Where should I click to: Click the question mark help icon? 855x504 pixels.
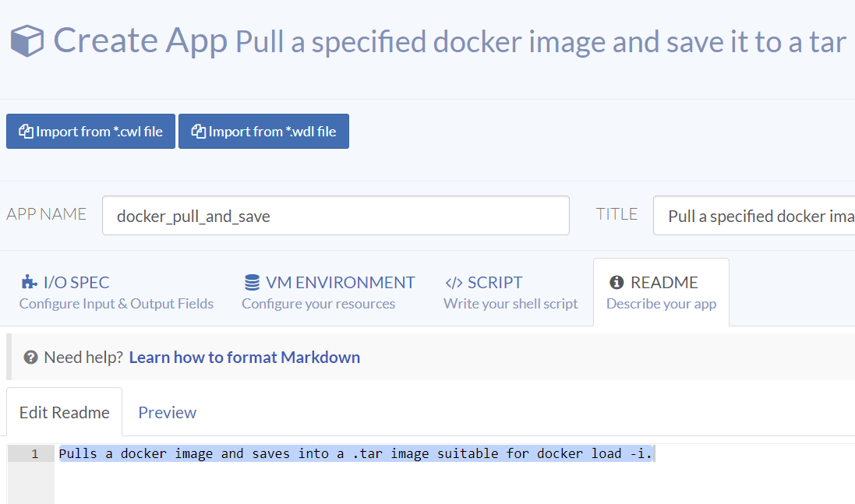[x=31, y=358]
